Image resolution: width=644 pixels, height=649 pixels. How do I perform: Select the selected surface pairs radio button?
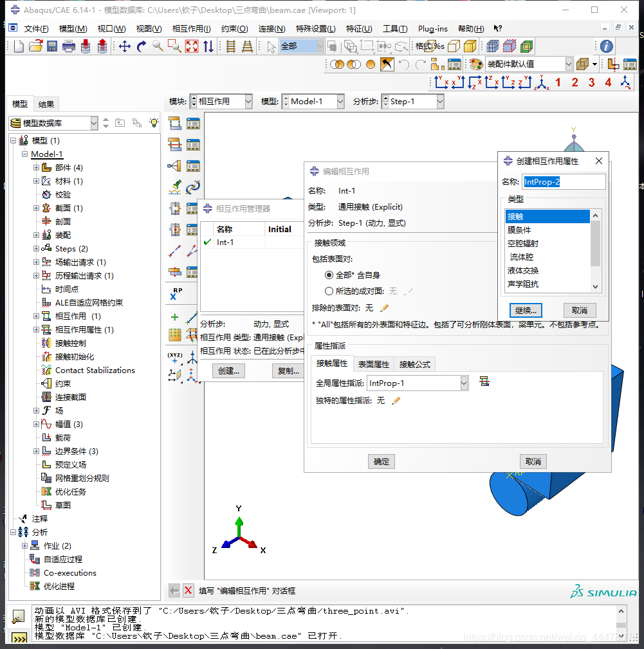tap(329, 291)
